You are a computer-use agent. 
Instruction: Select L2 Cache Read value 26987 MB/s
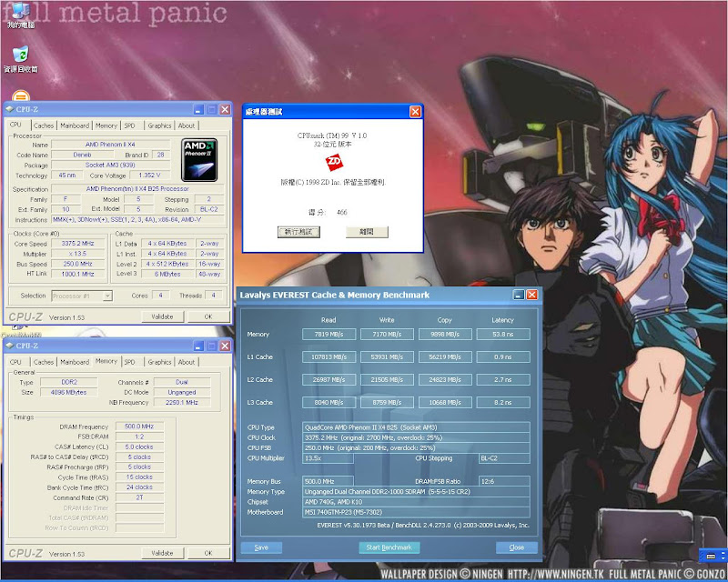329,379
